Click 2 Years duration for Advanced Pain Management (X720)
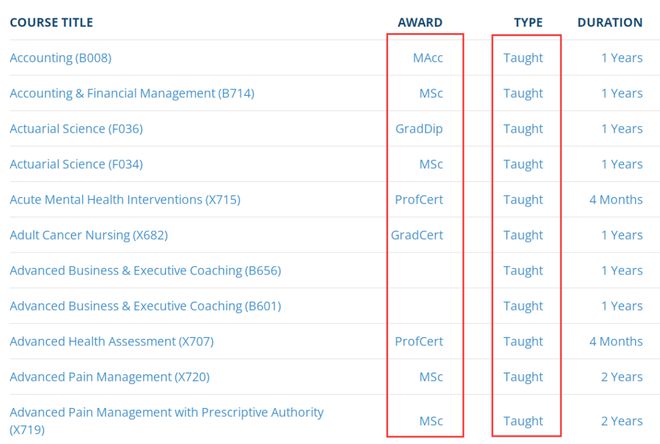 [x=622, y=377]
